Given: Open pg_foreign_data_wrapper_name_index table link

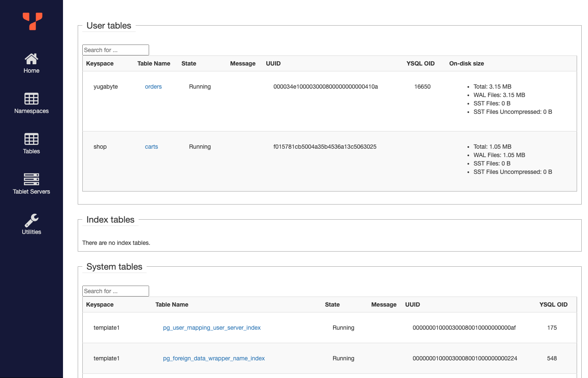Looking at the screenshot, I should pyautogui.click(x=214, y=358).
